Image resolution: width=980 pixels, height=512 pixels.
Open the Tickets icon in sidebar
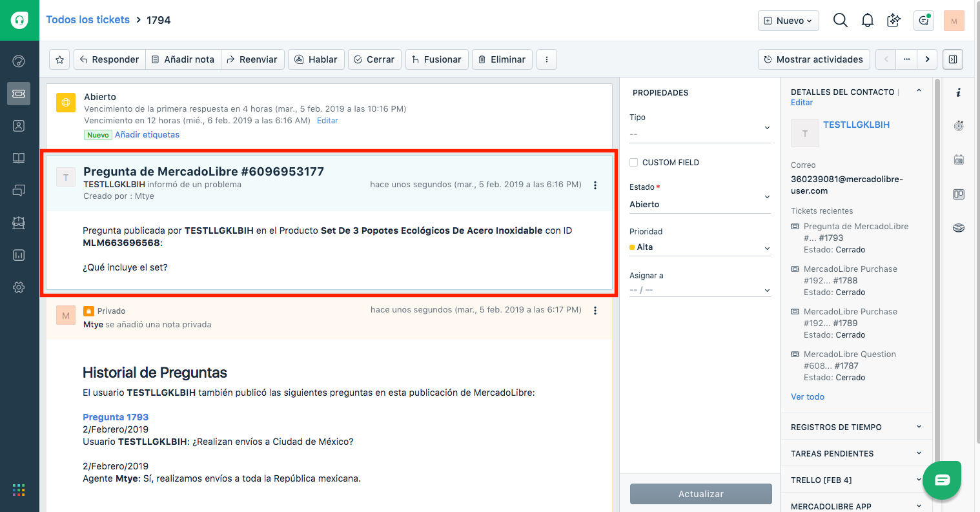19,94
